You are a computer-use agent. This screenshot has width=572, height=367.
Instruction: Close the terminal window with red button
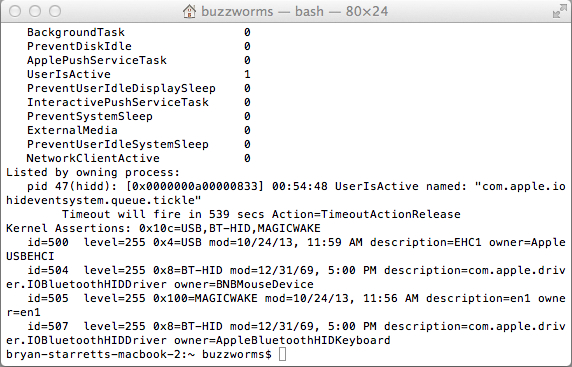click(15, 11)
